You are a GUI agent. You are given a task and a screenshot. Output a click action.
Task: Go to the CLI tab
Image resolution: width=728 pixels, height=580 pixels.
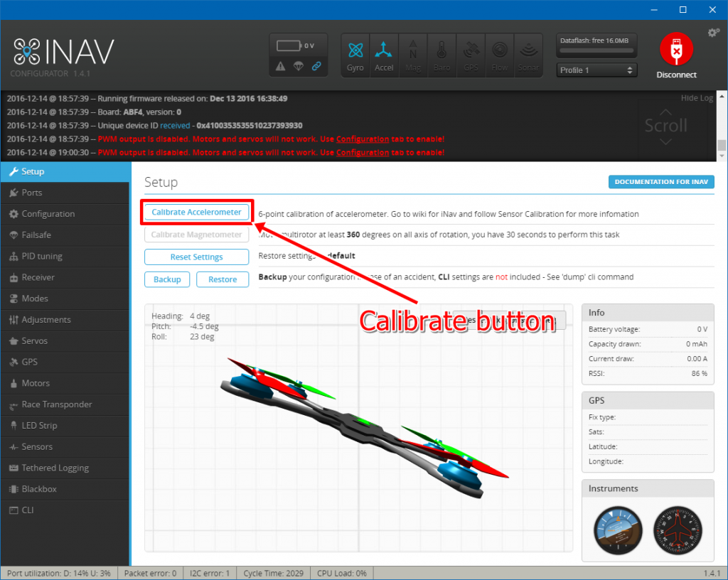tap(28, 510)
